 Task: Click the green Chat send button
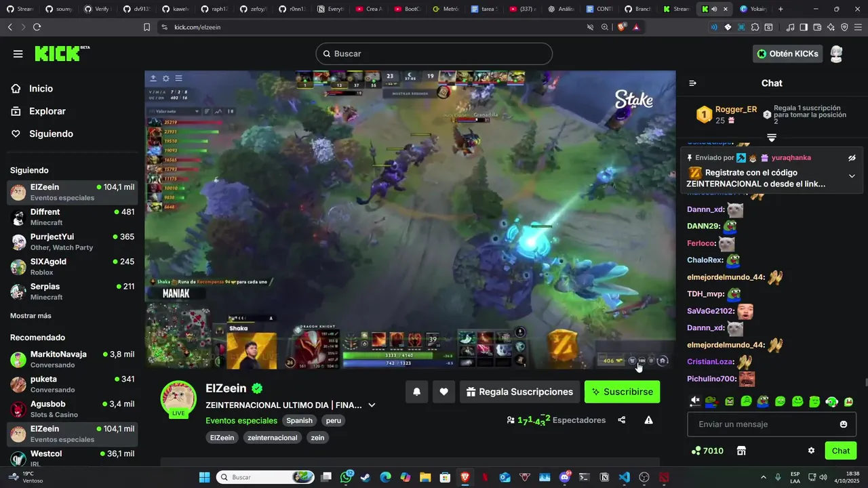[841, 451]
